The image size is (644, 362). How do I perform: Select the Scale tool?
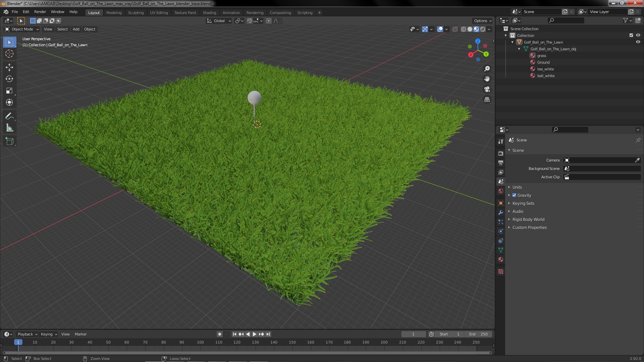[9, 91]
